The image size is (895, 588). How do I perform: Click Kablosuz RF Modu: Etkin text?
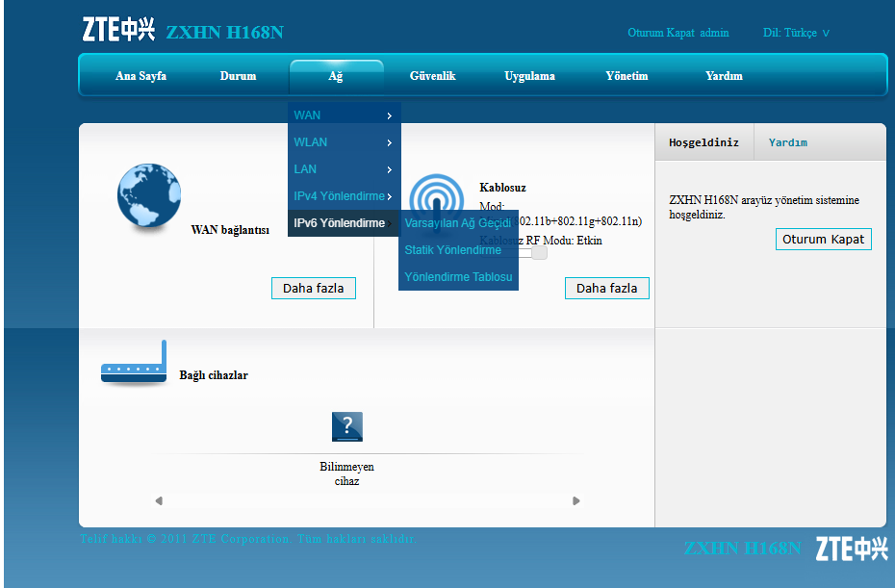(541, 241)
